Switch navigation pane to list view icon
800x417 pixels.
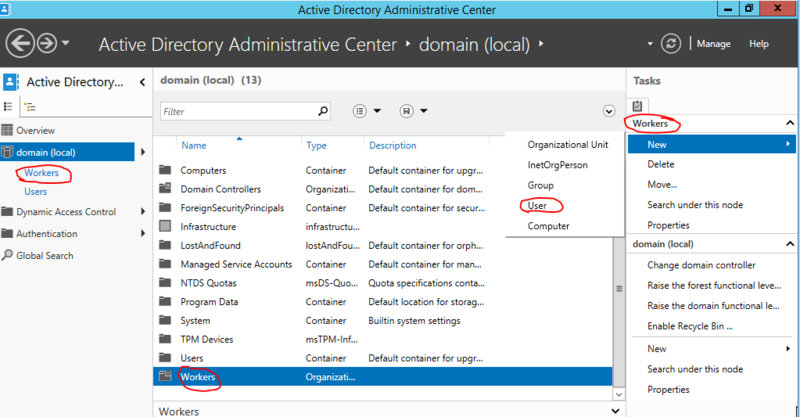[8, 106]
